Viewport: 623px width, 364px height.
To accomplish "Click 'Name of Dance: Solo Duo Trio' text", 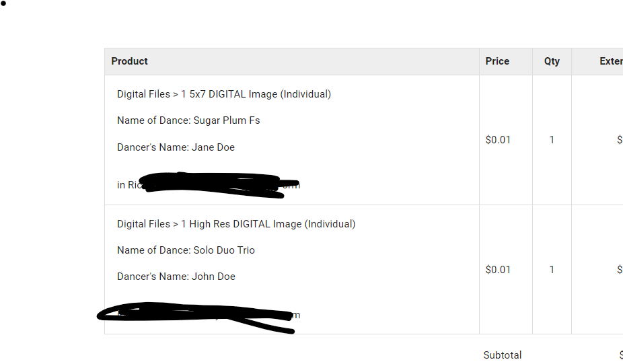I will point(186,250).
